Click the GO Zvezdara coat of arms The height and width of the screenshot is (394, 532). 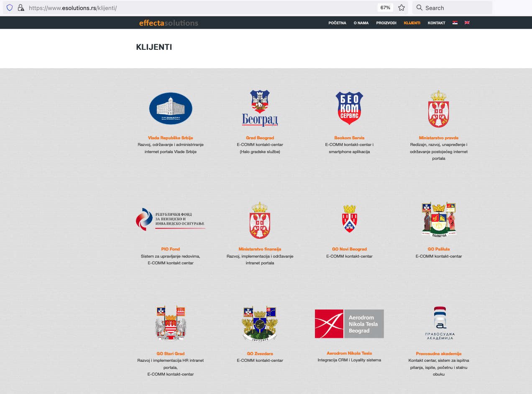click(260, 324)
